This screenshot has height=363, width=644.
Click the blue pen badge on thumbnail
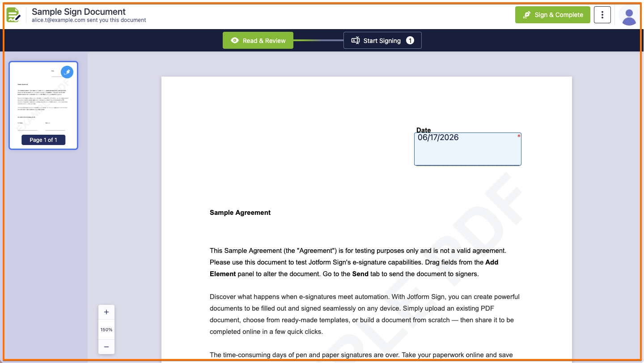point(67,72)
